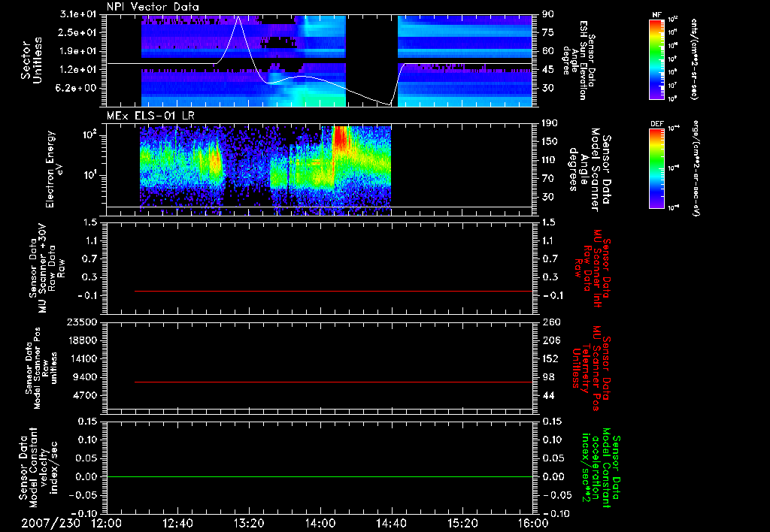Click the red high-energy burst in ELS spectrogram
The image size is (770, 532).
pyautogui.click(x=341, y=138)
